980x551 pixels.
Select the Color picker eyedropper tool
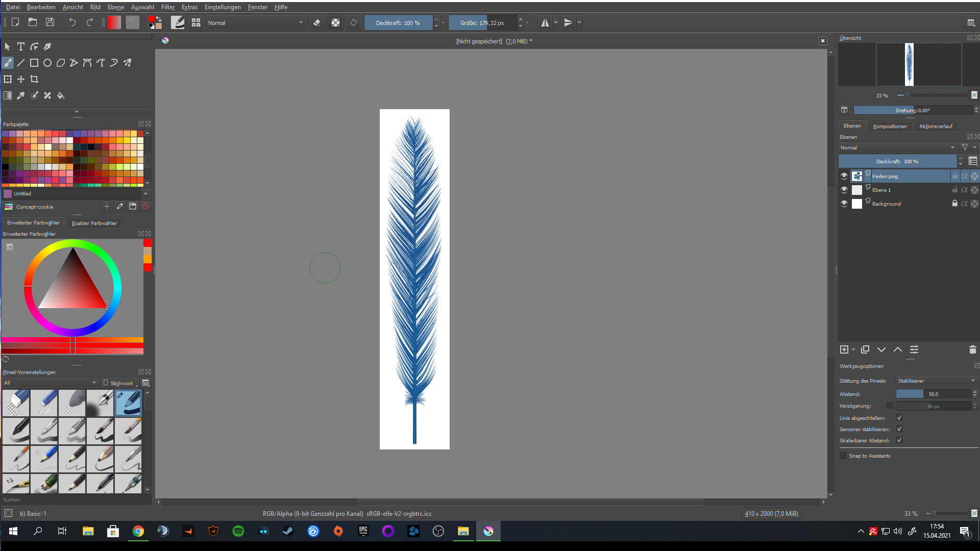point(21,95)
